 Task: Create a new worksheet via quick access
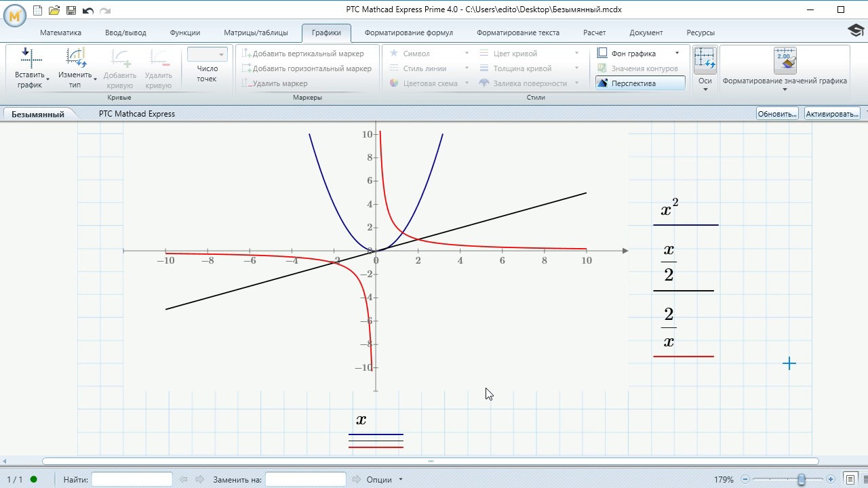point(37,10)
